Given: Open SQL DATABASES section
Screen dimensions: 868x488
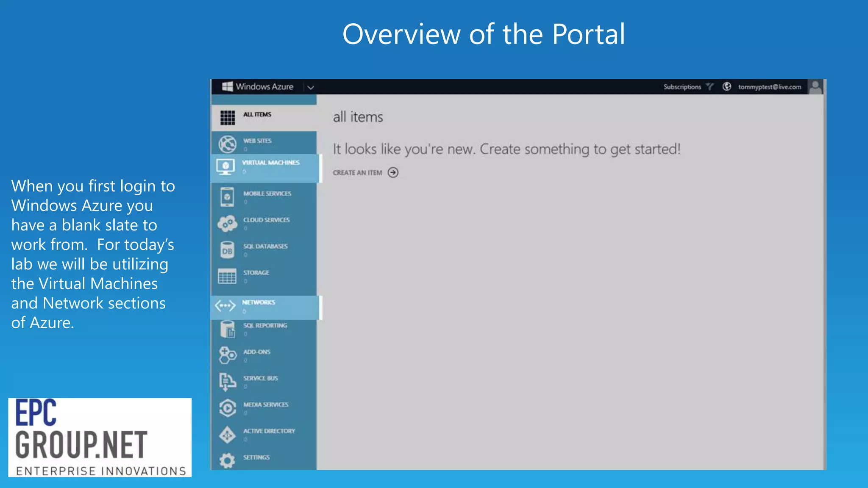Looking at the screenshot, I should (x=265, y=246).
